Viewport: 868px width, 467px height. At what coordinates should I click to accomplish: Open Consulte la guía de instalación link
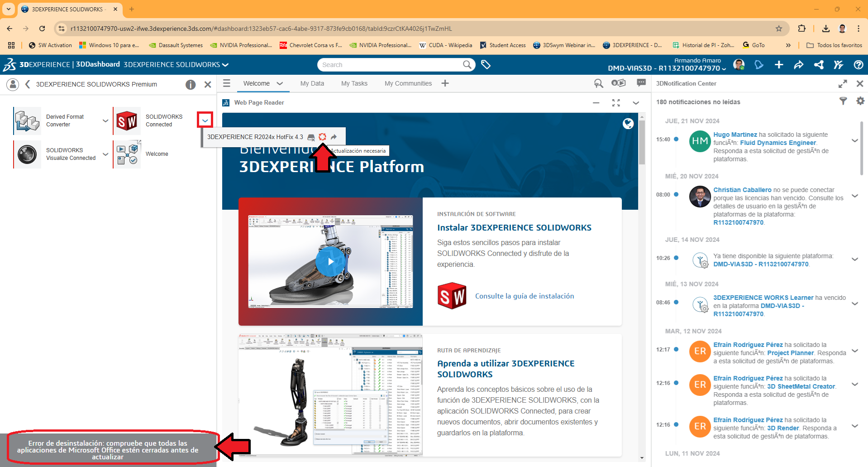(525, 296)
